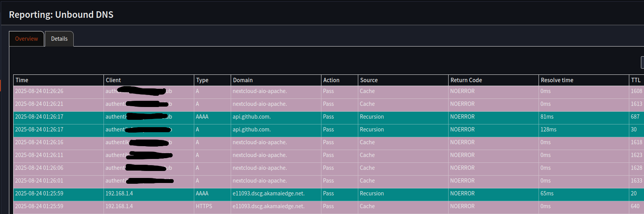Viewport: 644px width, 214px height.
Task: Click the Source column header
Action: 369,80
